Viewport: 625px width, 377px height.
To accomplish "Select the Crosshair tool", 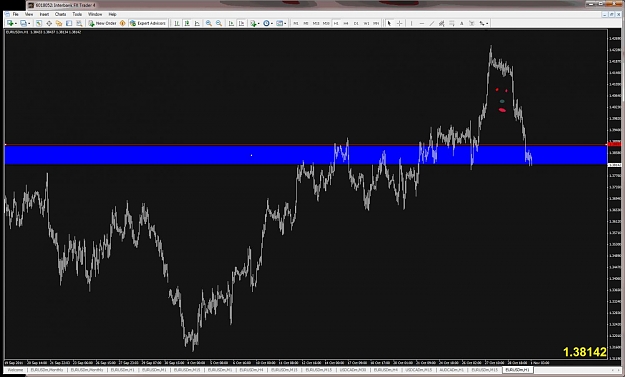I will click(399, 24).
